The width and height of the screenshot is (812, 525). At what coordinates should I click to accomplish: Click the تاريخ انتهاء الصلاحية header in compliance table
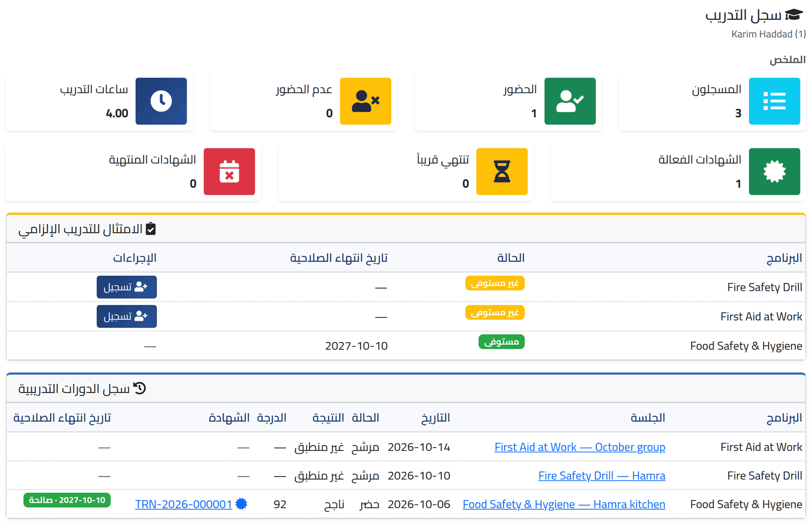339,258
